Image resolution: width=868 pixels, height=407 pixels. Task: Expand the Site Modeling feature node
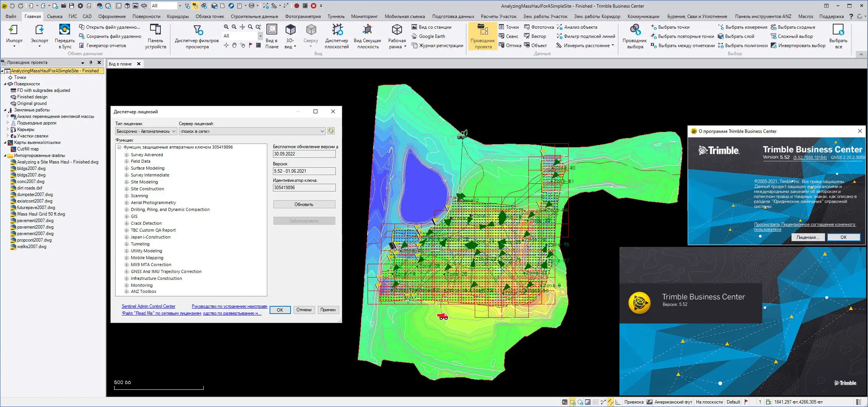point(126,182)
